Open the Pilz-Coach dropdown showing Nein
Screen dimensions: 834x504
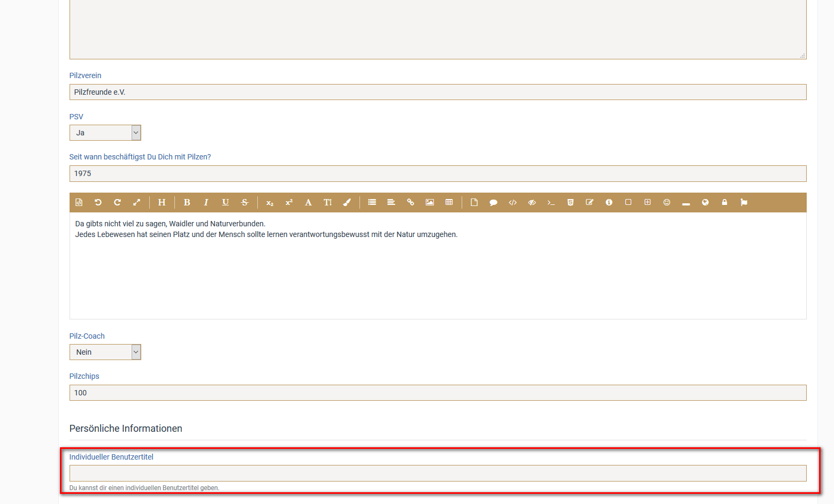pyautogui.click(x=105, y=352)
